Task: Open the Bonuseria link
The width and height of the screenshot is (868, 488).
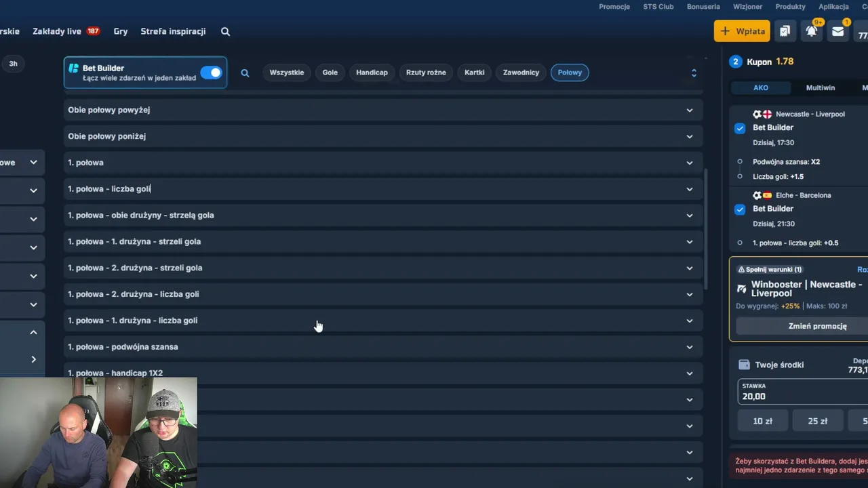Action: point(703,7)
